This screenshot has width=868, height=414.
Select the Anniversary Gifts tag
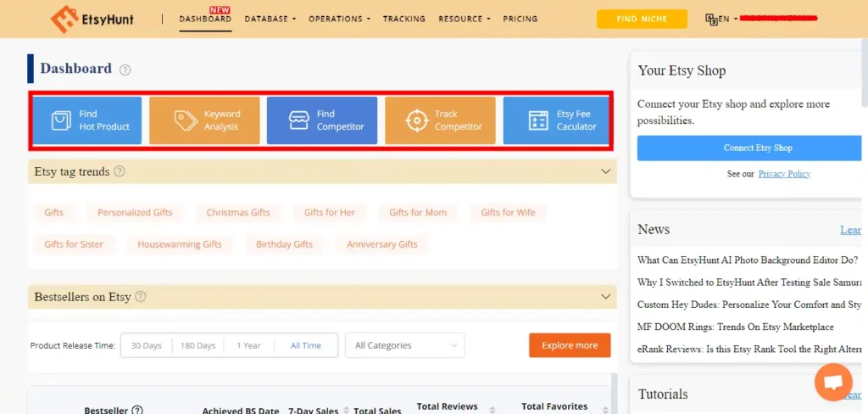pyautogui.click(x=382, y=243)
